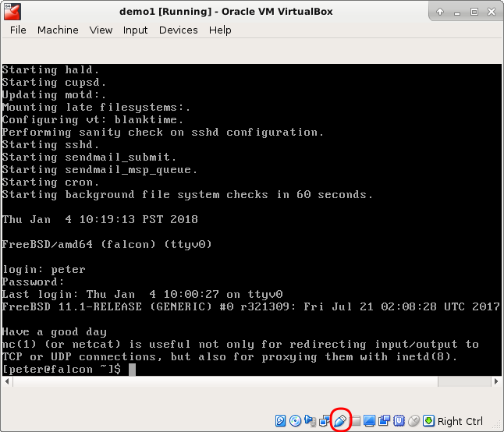Click the USB devices icon
This screenshot has width=504, height=432.
340,420
